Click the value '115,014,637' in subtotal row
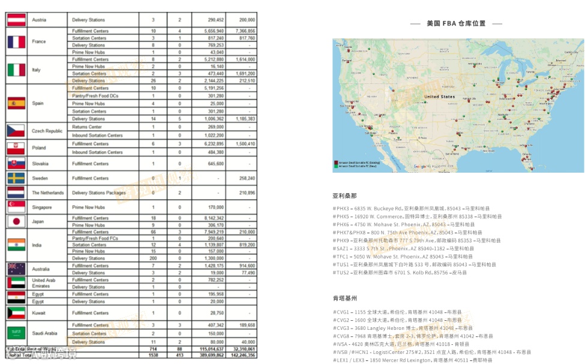 (211, 349)
